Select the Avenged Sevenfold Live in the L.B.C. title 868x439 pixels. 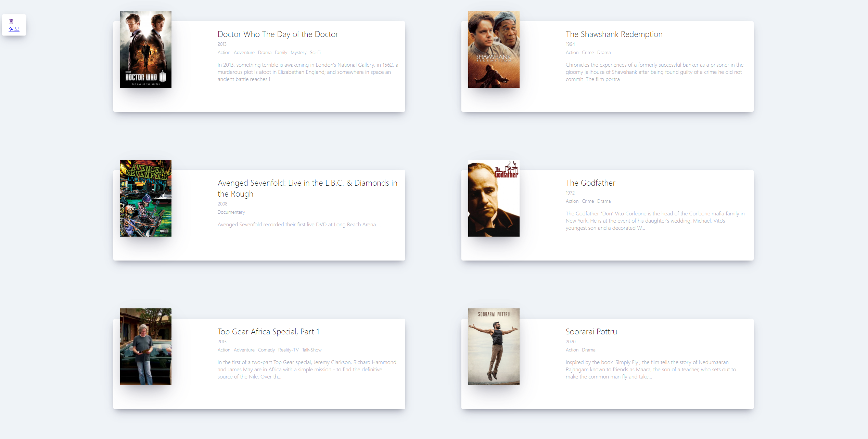(307, 188)
